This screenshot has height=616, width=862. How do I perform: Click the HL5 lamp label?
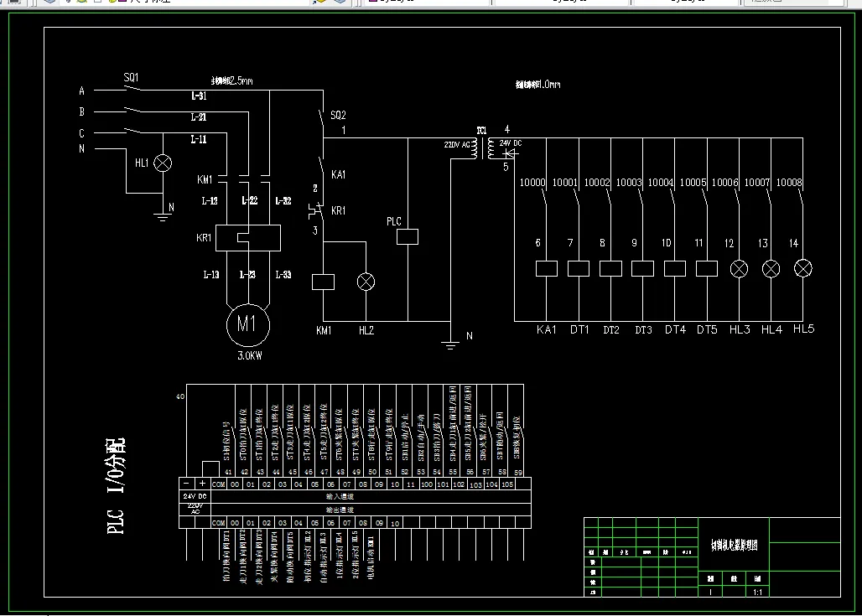pos(803,329)
